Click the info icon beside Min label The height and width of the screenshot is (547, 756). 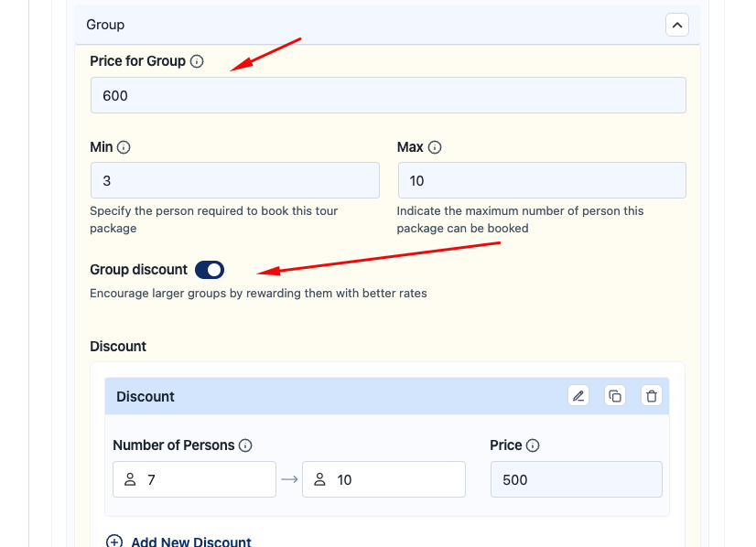tap(124, 147)
